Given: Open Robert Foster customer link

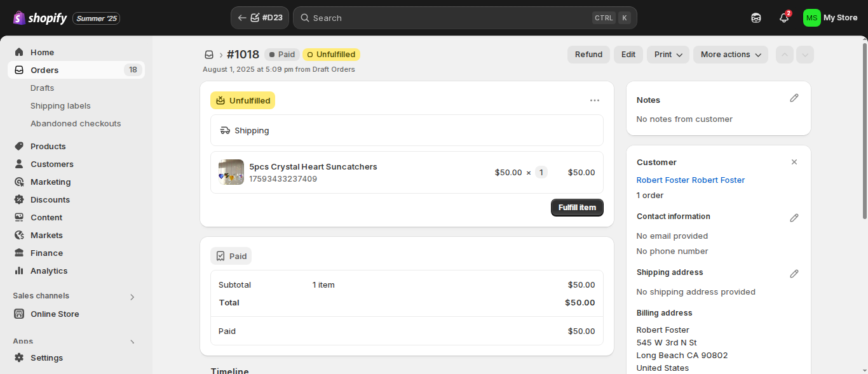Looking at the screenshot, I should click(691, 180).
